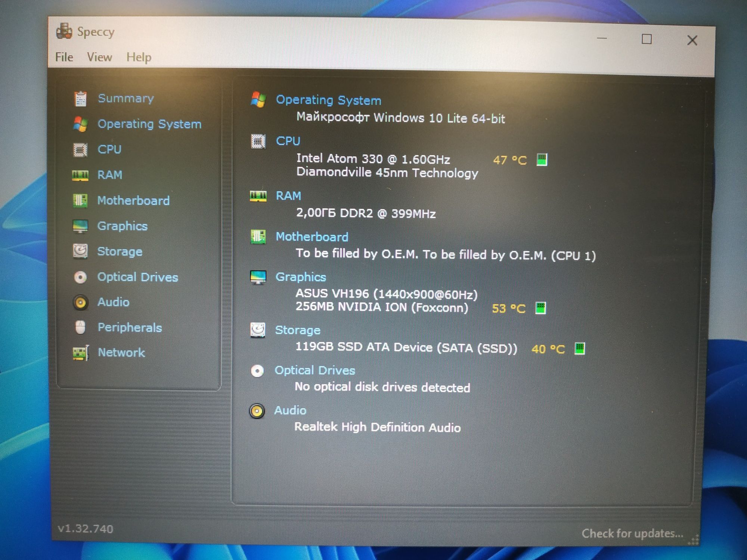The image size is (747, 560).
Task: Click the 2,00ГБ DDR2 @ 399MHz text
Action: pos(366,213)
